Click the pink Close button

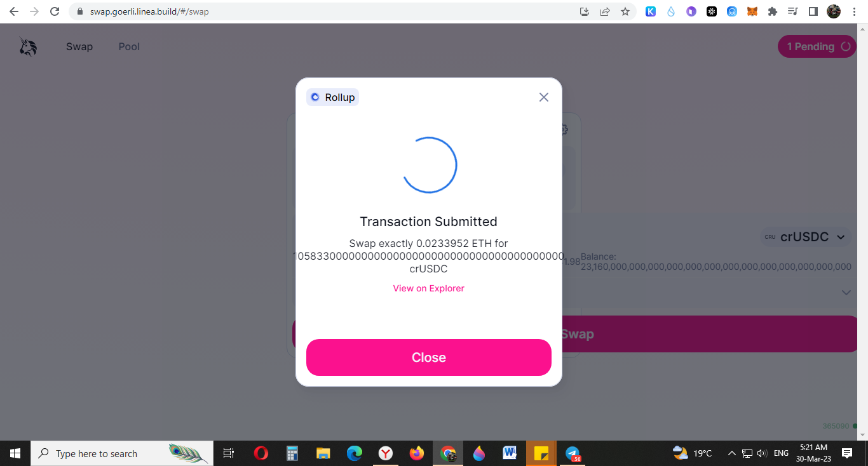[429, 357]
